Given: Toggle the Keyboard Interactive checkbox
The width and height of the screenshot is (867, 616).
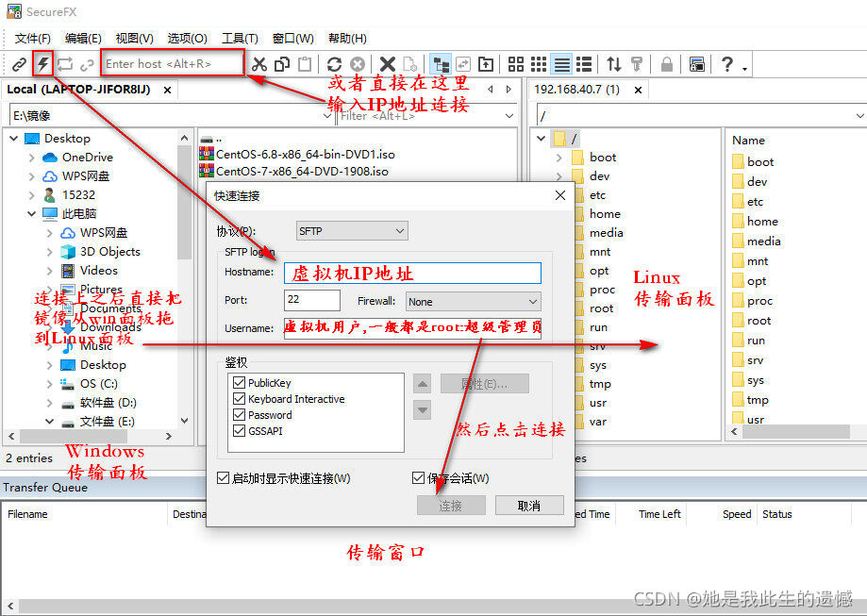Looking at the screenshot, I should click(239, 399).
